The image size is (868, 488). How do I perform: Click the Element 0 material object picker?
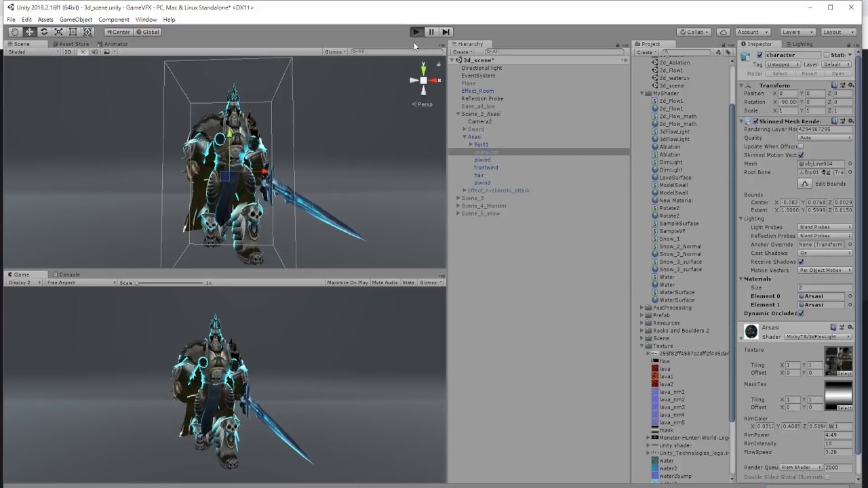pos(850,296)
